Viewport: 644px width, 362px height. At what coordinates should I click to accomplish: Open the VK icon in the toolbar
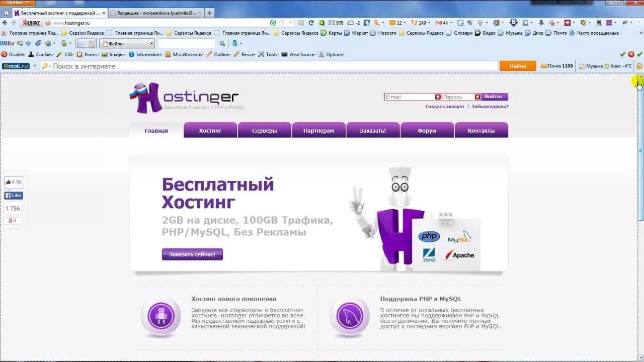coord(513,23)
